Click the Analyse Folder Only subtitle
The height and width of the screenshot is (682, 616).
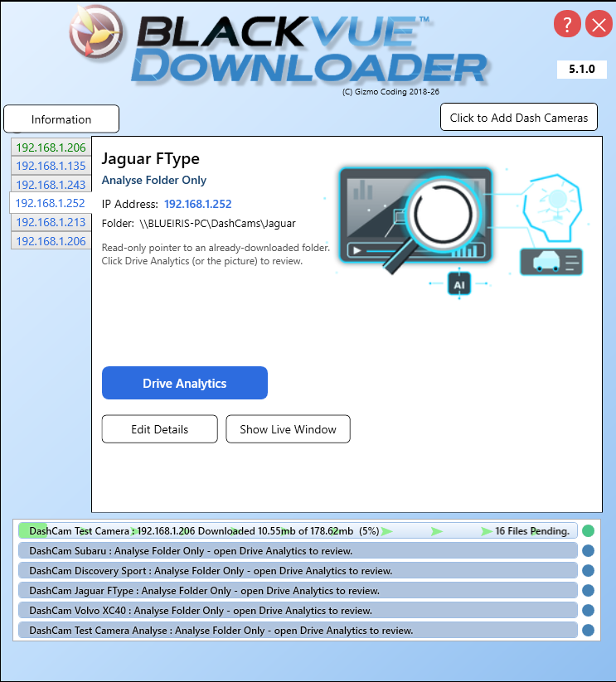(154, 180)
